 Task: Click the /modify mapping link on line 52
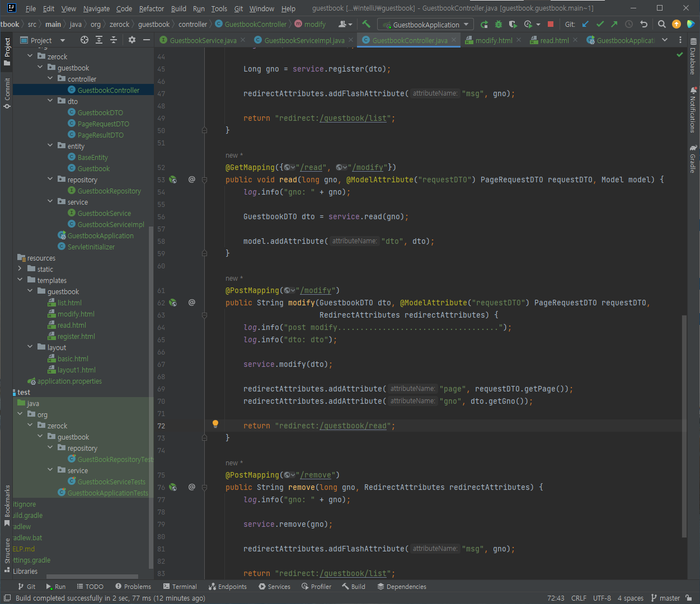(368, 167)
